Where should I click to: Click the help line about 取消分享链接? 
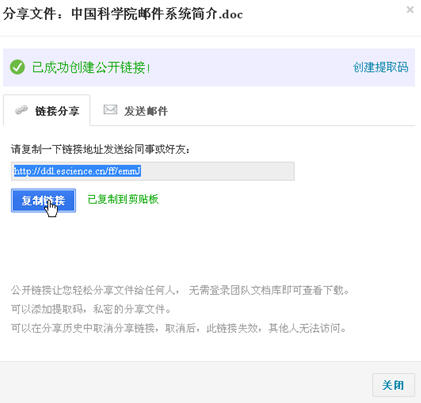[179, 328]
